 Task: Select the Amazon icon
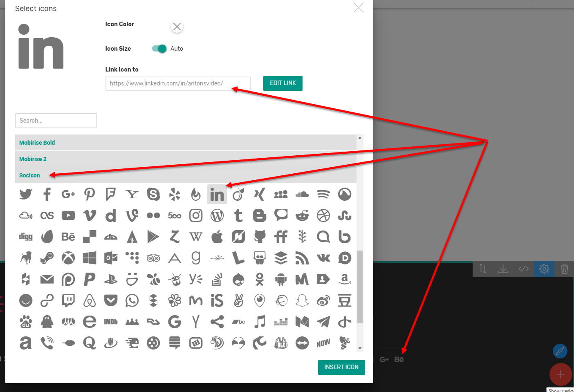point(345,279)
